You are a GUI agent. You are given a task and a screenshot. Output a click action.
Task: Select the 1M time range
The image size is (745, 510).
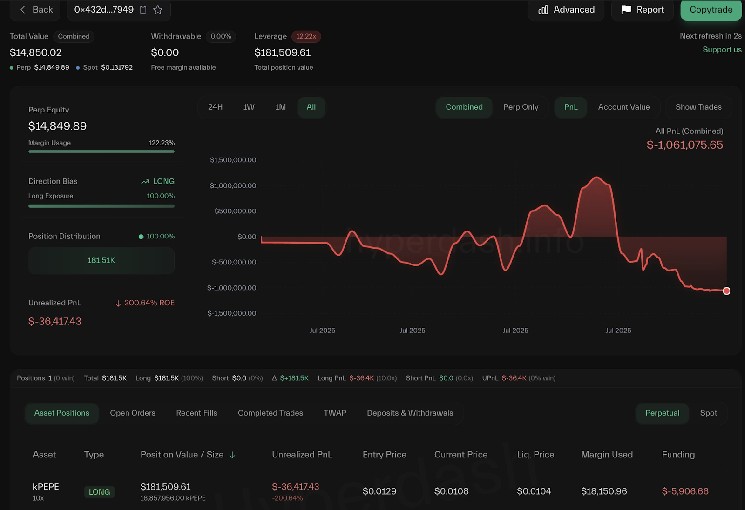[x=280, y=107]
